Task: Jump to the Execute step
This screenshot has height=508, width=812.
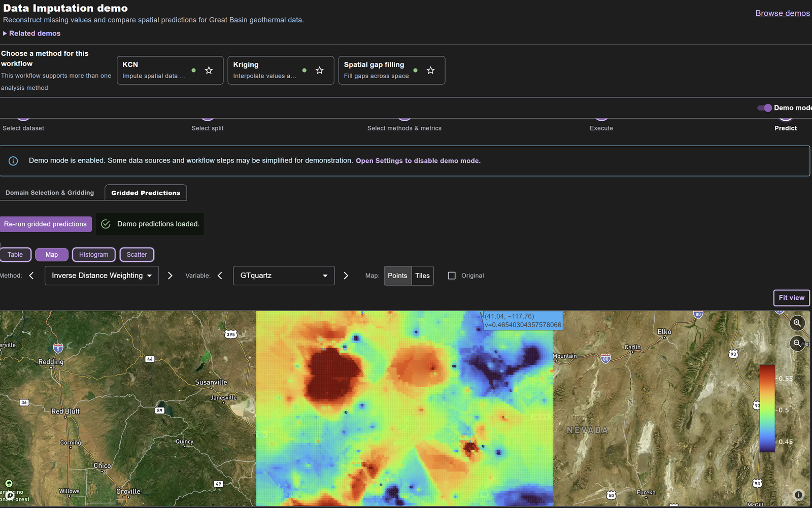Action: click(601, 128)
